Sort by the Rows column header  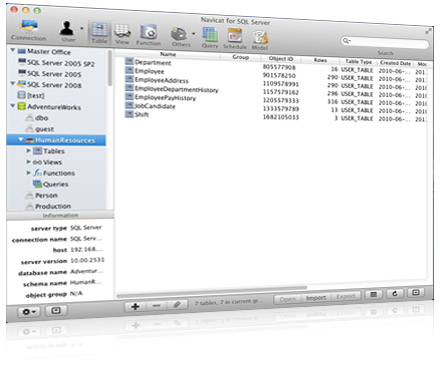(x=320, y=60)
